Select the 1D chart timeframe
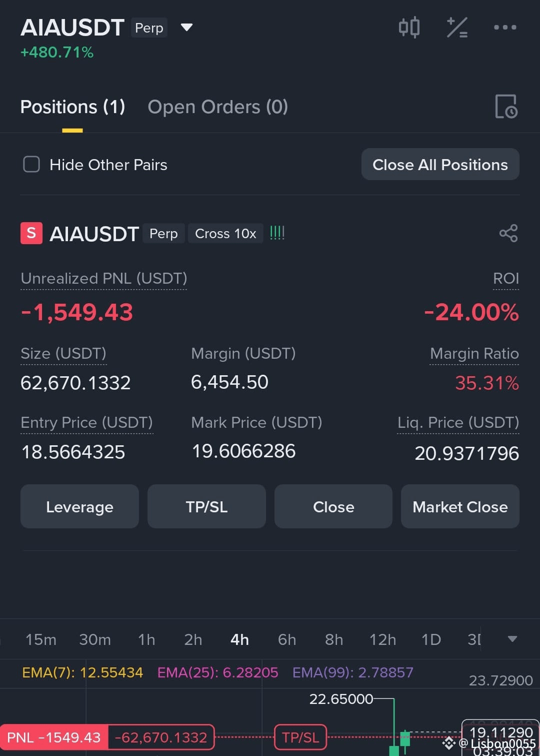The height and width of the screenshot is (756, 540). [431, 639]
